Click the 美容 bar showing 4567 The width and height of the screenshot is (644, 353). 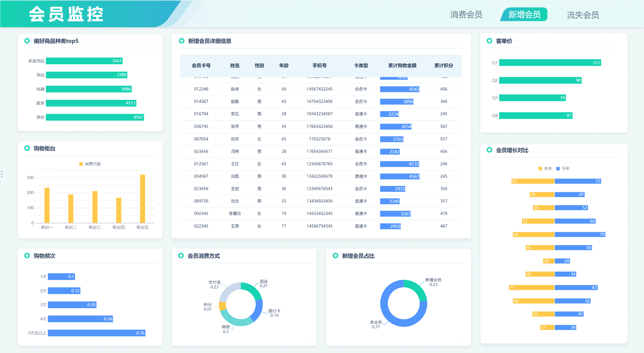click(x=95, y=117)
